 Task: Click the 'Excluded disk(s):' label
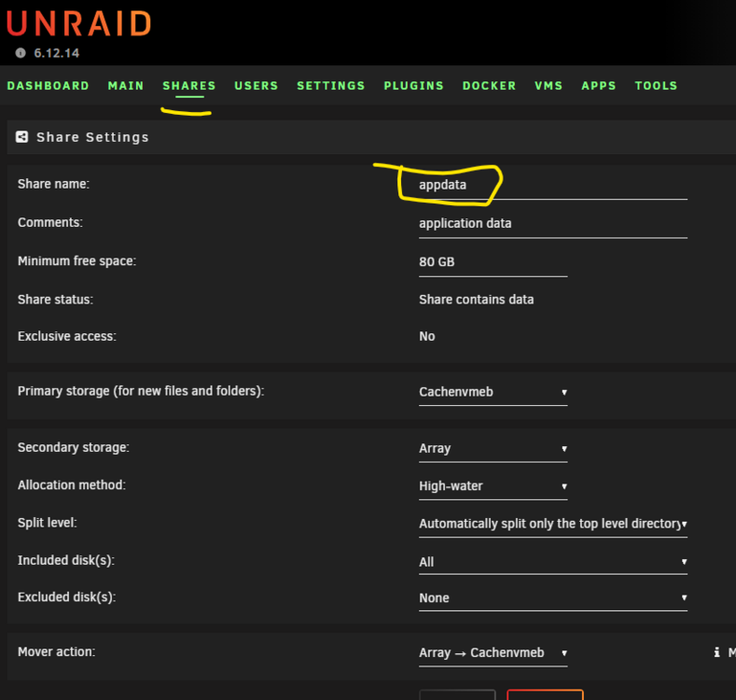(x=66, y=597)
